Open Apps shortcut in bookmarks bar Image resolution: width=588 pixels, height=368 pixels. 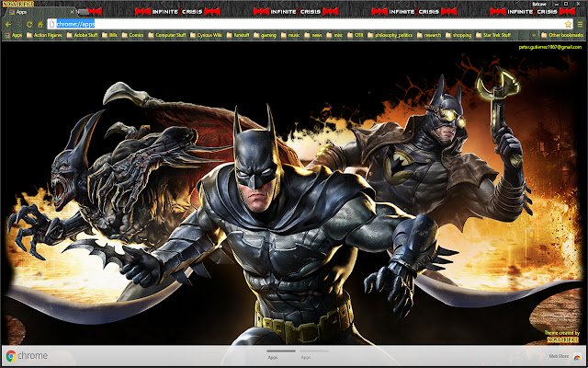click(14, 35)
